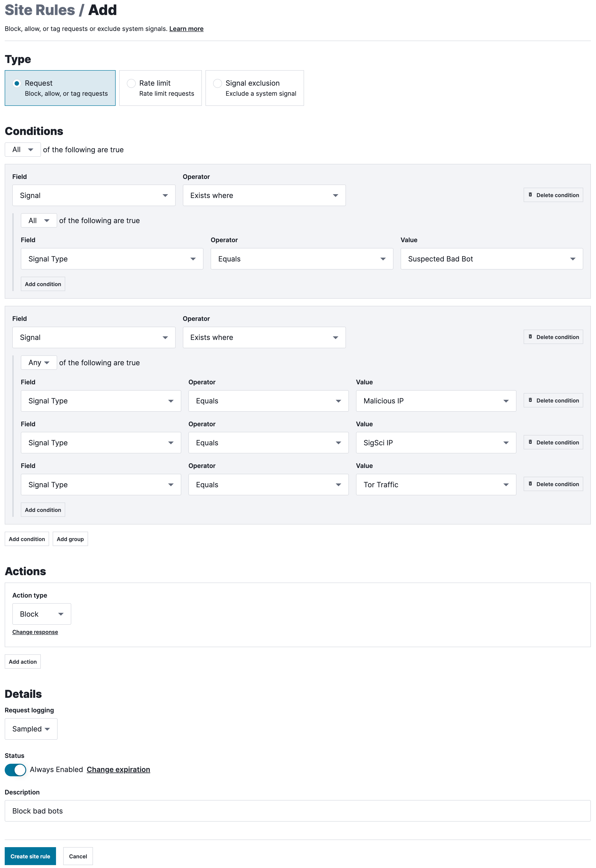
Task: Delete the SigSci IP condition via trash icon
Action: (x=530, y=442)
